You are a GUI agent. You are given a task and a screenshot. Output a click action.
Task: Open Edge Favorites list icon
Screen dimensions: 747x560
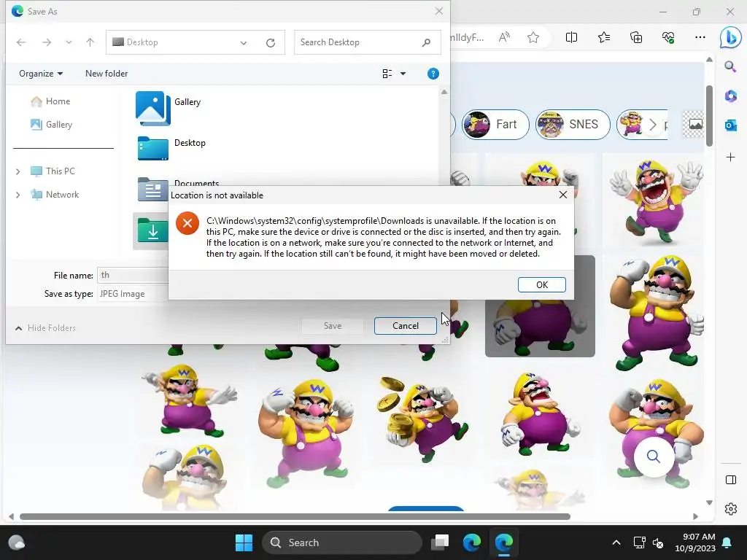point(603,37)
